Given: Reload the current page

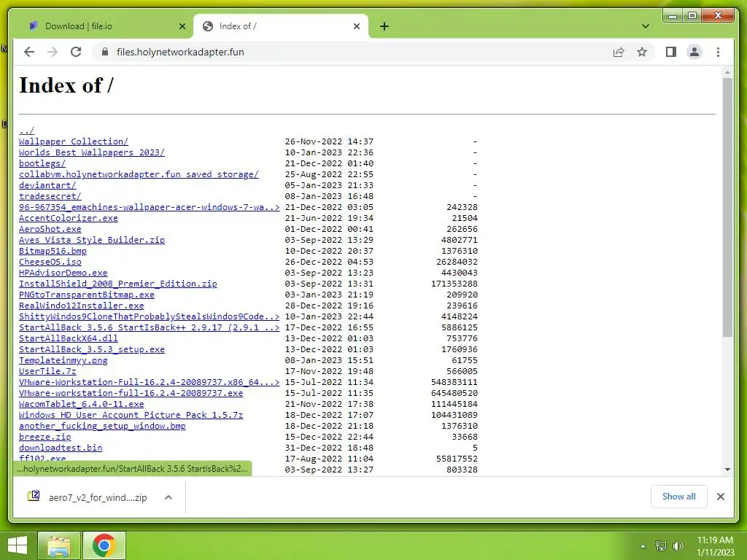Looking at the screenshot, I should tap(76, 52).
